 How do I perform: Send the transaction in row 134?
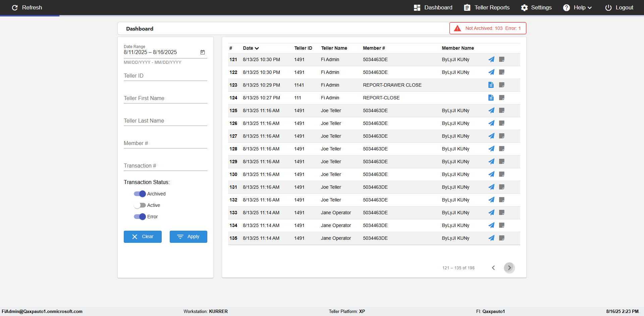pos(491,225)
